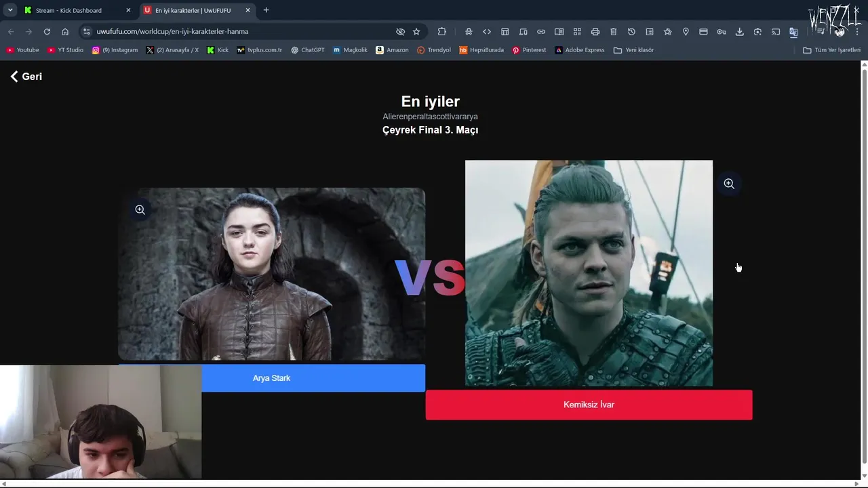Open the Maçkolik bookmark

(x=350, y=50)
